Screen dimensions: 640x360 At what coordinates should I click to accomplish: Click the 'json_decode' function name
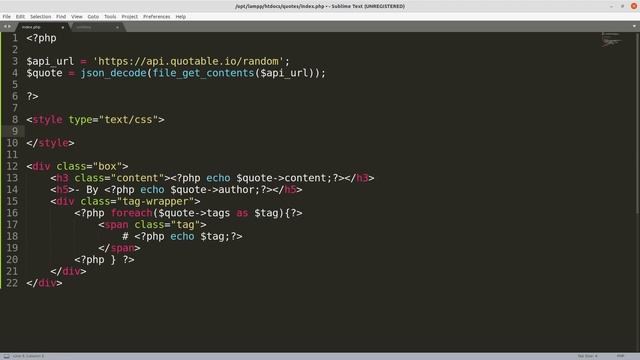[x=113, y=73]
